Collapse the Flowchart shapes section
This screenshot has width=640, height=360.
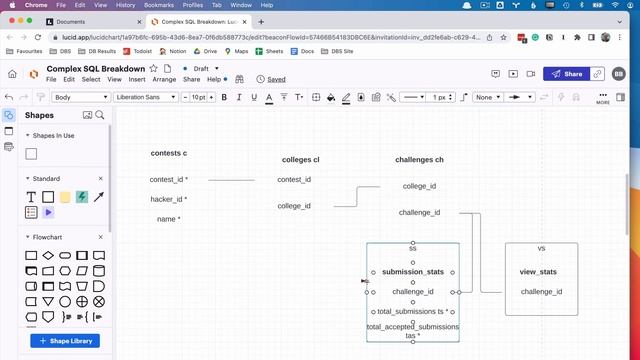27,237
